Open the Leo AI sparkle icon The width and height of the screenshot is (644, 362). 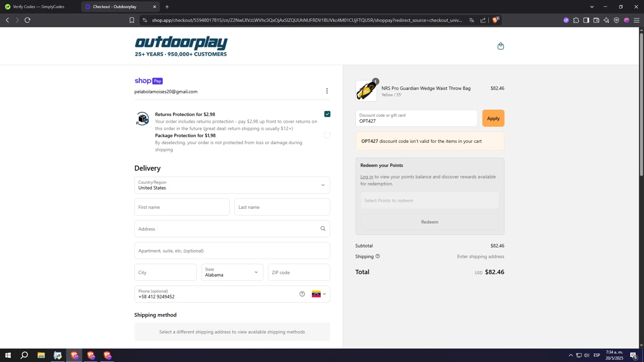point(606,20)
